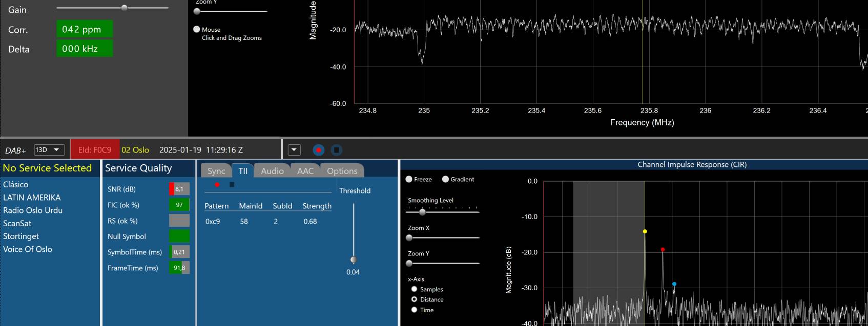Viewport: 868px width, 326px height.
Task: Select the Radio Oslo Urdu service
Action: (33, 210)
